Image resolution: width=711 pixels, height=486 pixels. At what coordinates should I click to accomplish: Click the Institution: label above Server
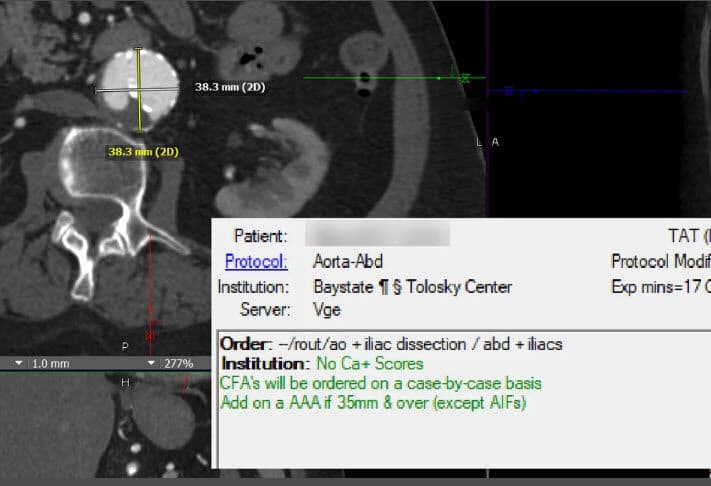tap(253, 287)
